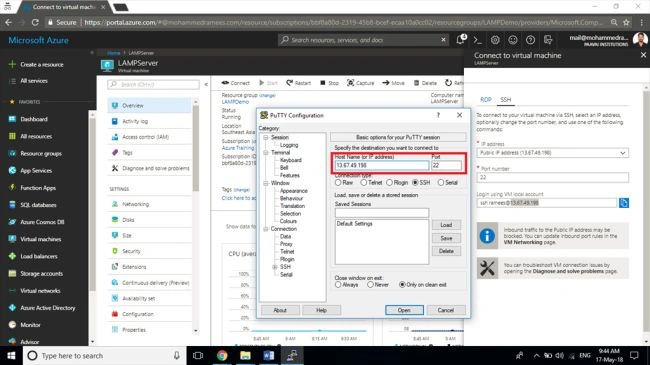The width and height of the screenshot is (650, 365).
Task: Open App Services in sidebar
Action: click(36, 170)
